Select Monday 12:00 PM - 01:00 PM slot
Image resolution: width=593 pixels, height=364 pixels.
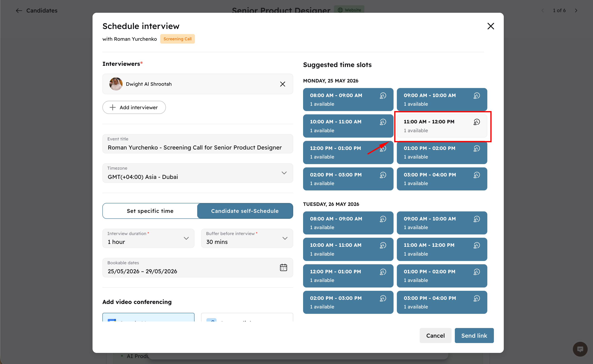click(348, 152)
